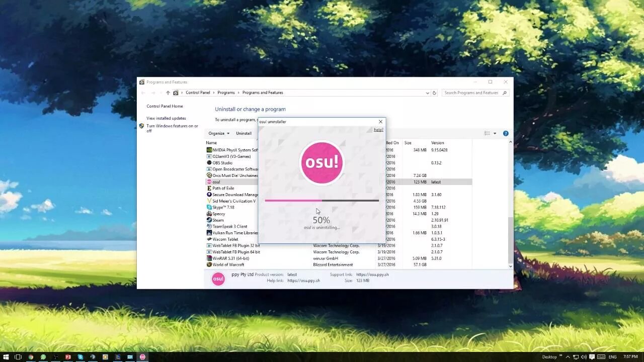Image resolution: width=644 pixels, height=362 pixels.
Task: Show hidden system tray icons
Action: [568, 357]
